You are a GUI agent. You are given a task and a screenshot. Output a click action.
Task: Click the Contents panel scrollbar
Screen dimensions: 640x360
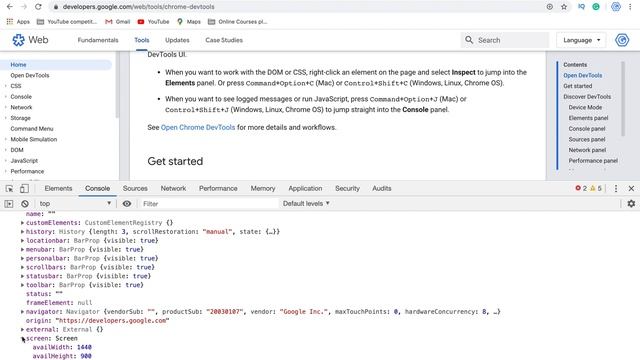point(623,99)
